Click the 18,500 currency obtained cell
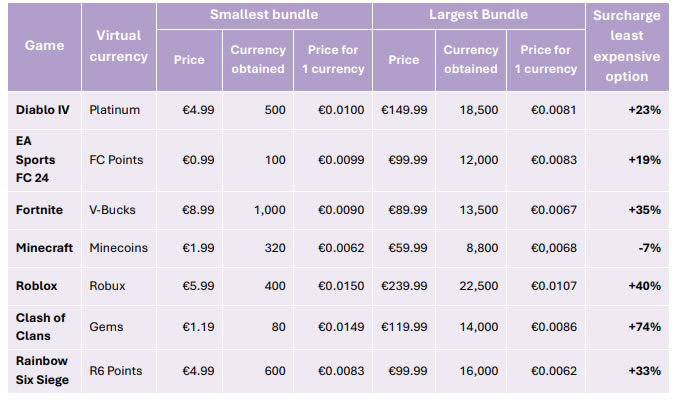Screen dimensions: 675x400 click(478, 109)
